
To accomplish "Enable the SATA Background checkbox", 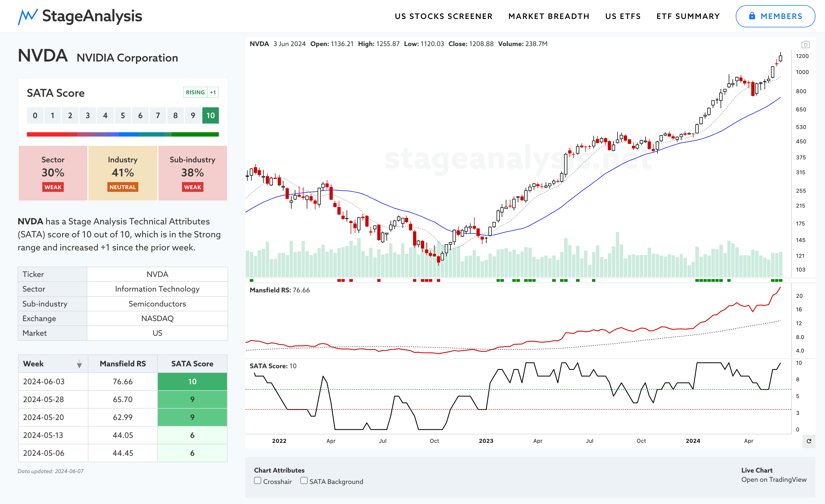I will pyautogui.click(x=304, y=481).
